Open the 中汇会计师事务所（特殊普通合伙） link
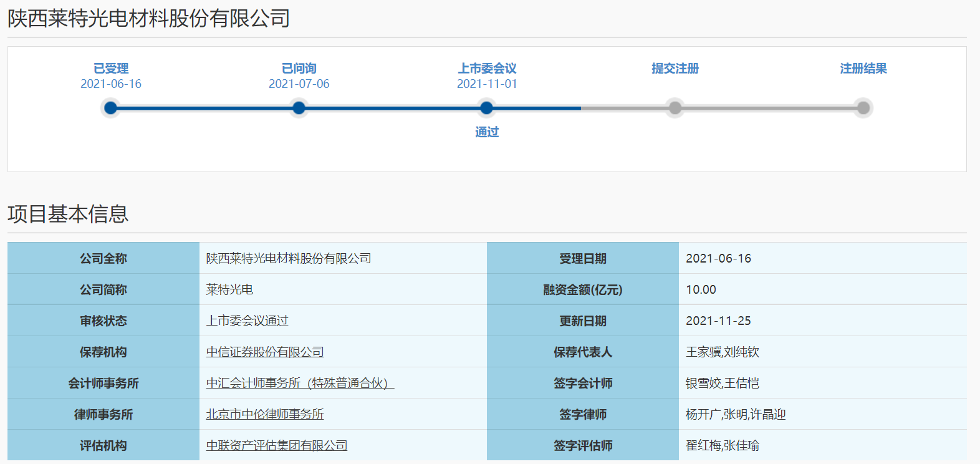Screen dimensions: 980x464 (x=300, y=383)
